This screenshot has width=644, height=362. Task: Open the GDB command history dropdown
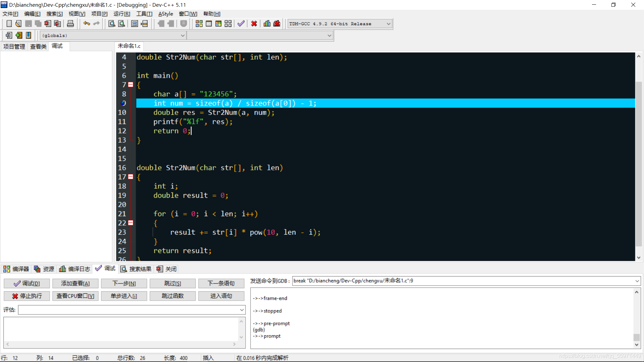637,281
